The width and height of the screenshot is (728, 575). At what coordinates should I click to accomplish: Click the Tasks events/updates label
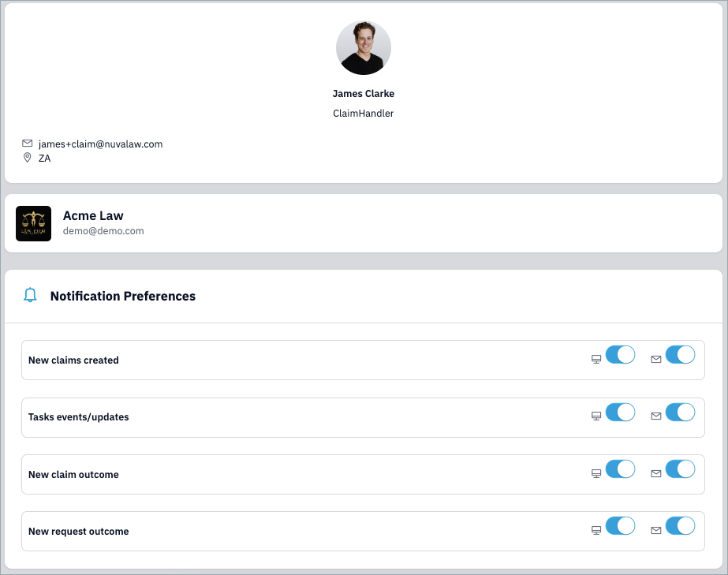78,417
